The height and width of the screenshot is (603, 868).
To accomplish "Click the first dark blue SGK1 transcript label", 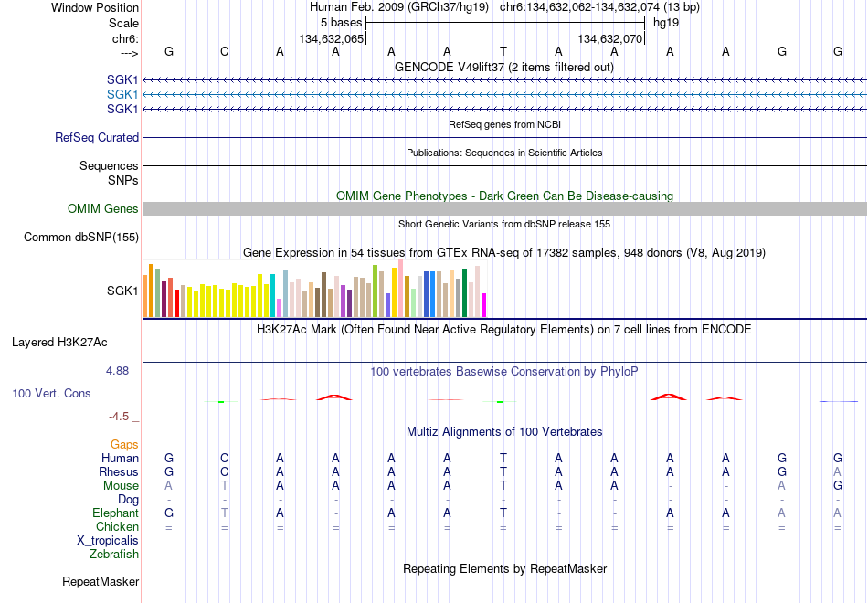I will [122, 79].
